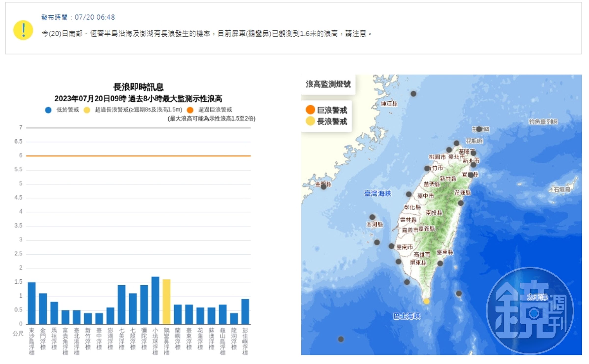Click the 富貴角浮標 axis label
The height and width of the screenshot is (364, 589).
65,341
